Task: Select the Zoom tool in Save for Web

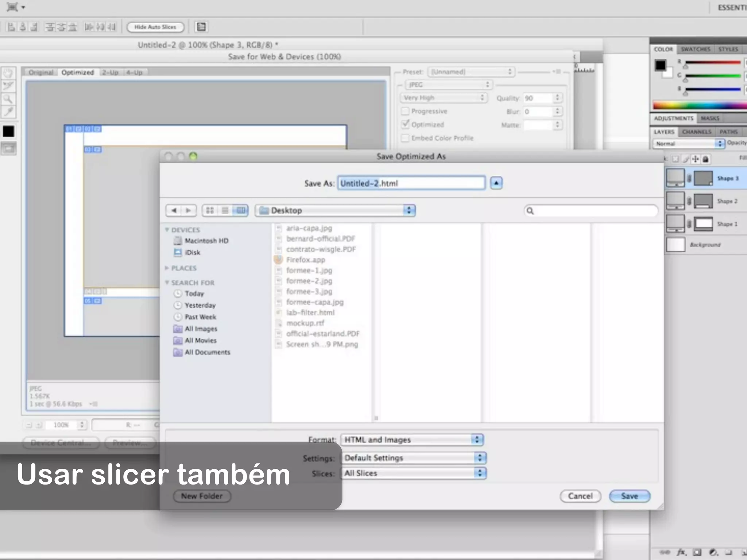Action: coord(8,99)
